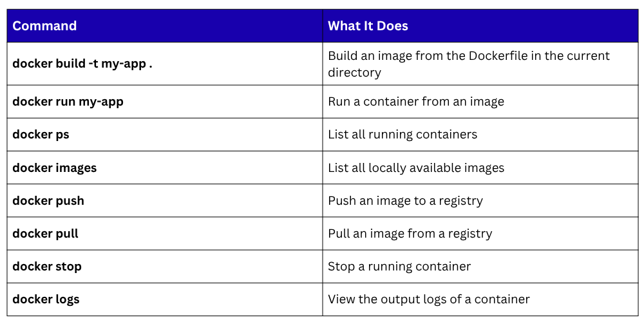
Task: Click the Pull an image from a registry text
Action: tap(410, 233)
